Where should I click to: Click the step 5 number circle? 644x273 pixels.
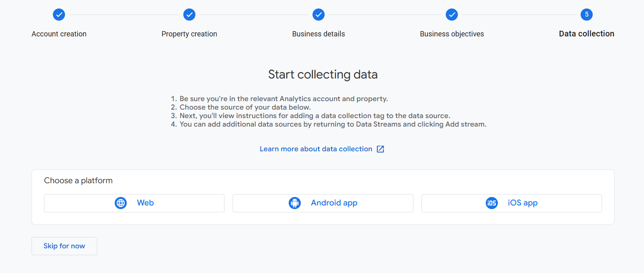[587, 15]
